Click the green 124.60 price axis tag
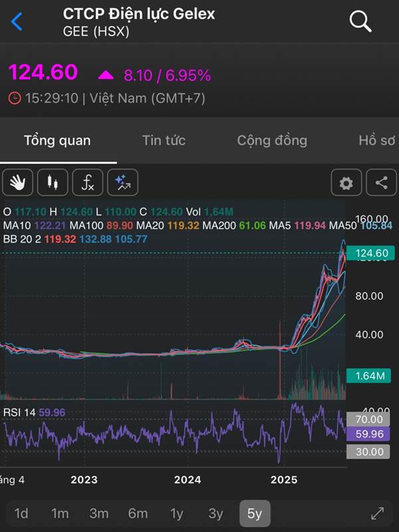This screenshot has height=532, width=399. click(370, 253)
